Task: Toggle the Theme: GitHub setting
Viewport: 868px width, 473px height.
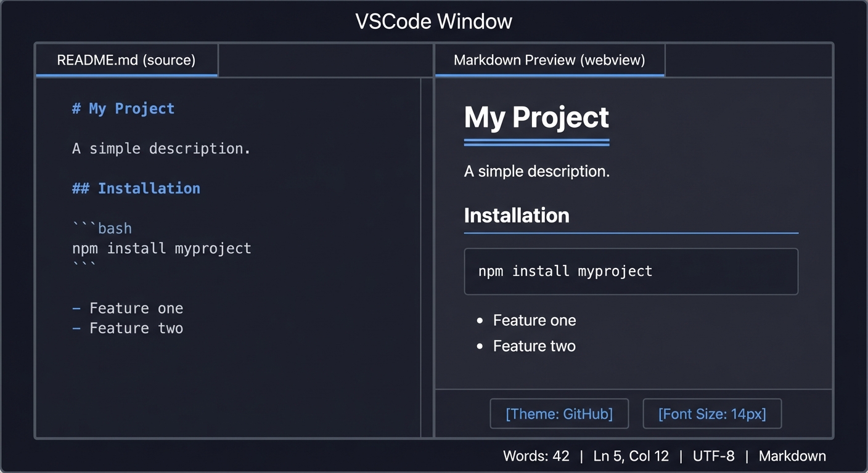Action: (x=559, y=413)
